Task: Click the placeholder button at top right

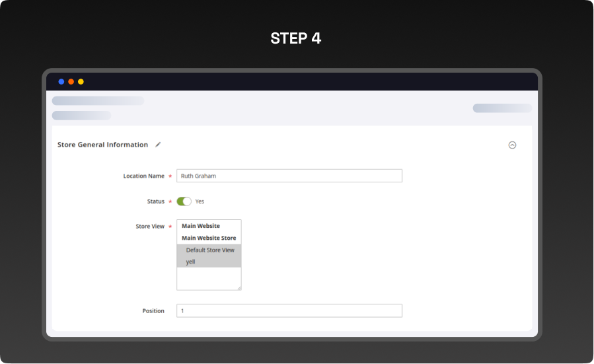Action: click(501, 108)
